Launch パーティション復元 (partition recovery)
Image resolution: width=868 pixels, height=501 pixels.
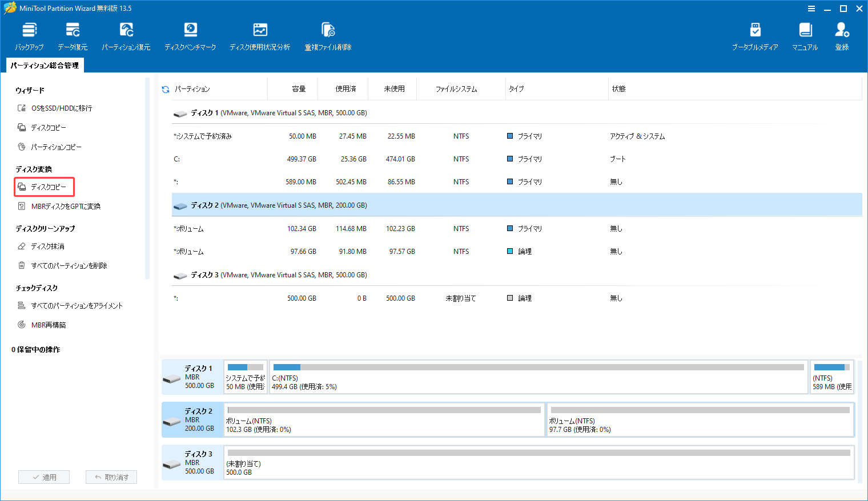pyautogui.click(x=126, y=35)
